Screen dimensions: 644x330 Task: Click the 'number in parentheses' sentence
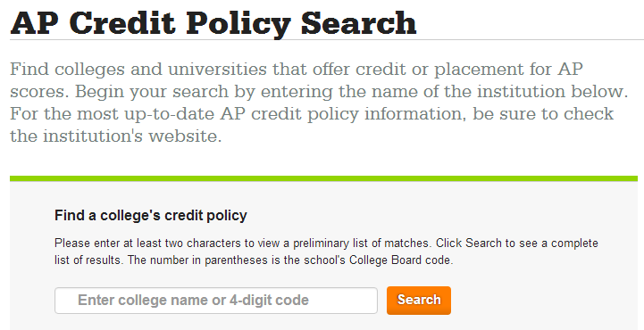pyautogui.click(x=290, y=260)
